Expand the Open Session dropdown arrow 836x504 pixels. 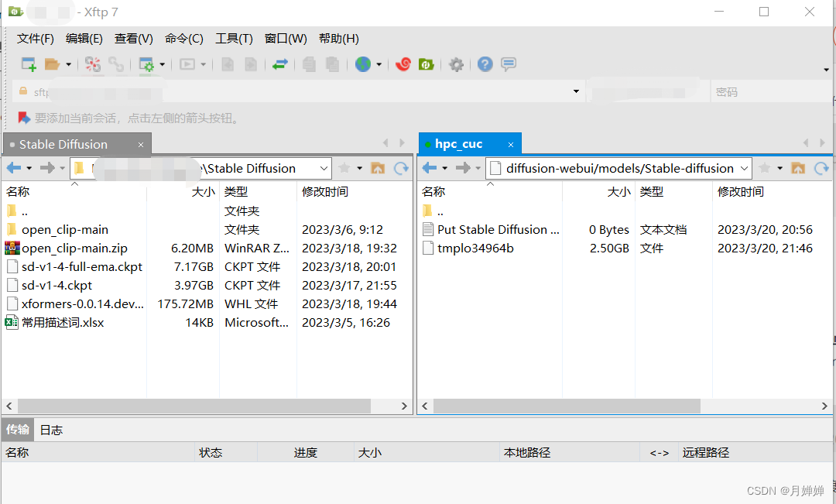(x=68, y=64)
